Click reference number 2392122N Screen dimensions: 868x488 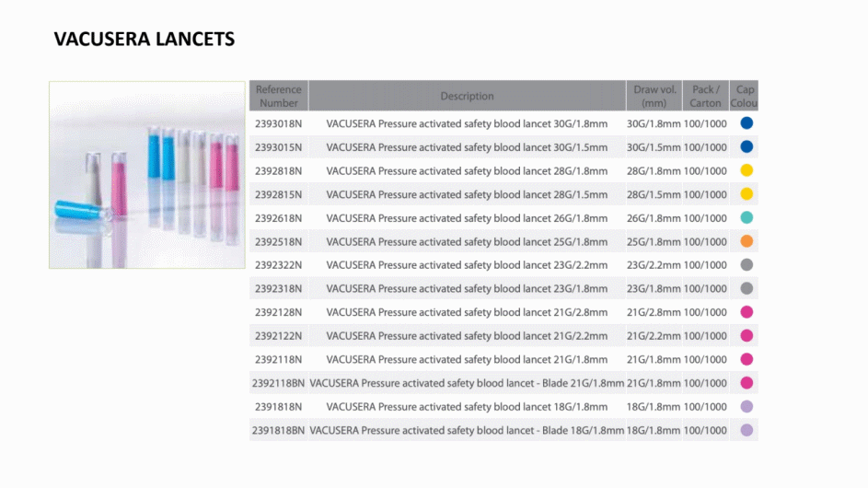point(279,336)
